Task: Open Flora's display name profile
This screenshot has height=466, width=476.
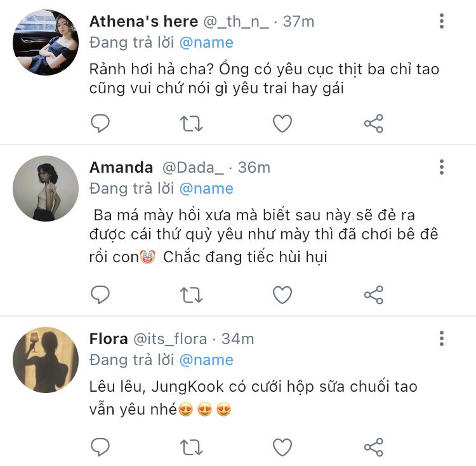Action: pyautogui.click(x=109, y=338)
